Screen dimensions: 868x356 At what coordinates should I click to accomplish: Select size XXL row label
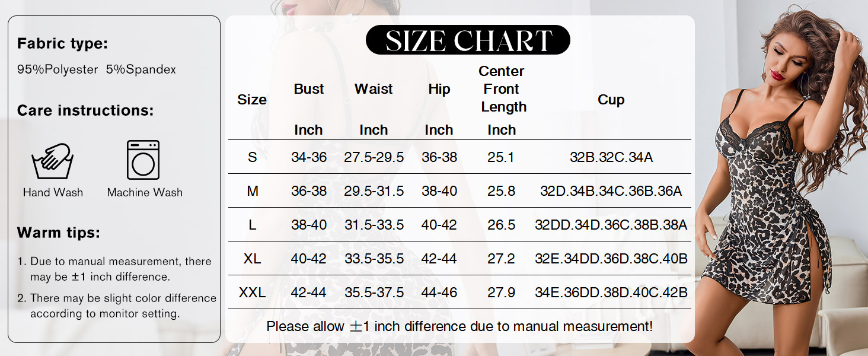(253, 293)
